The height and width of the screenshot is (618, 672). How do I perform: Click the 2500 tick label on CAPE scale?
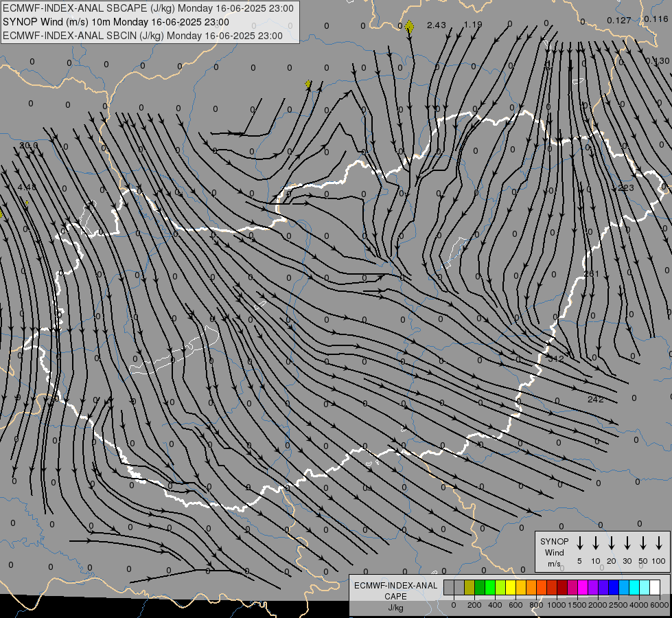(x=618, y=605)
